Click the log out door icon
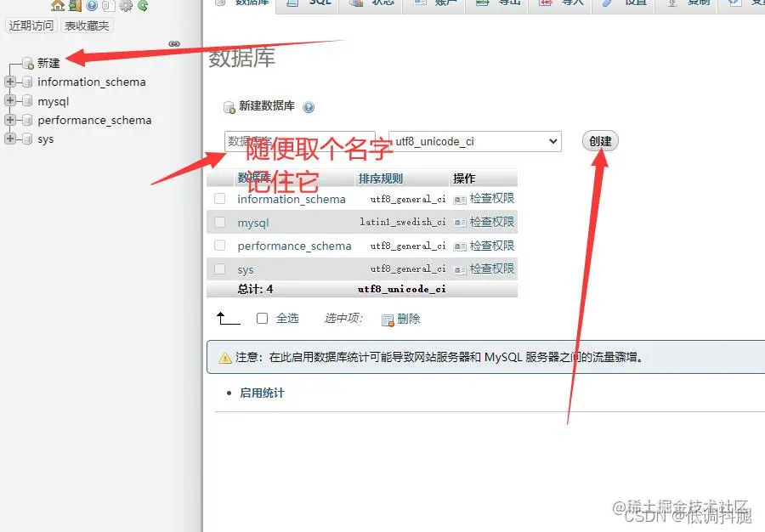This screenshot has width=765, height=532. [x=73, y=5]
